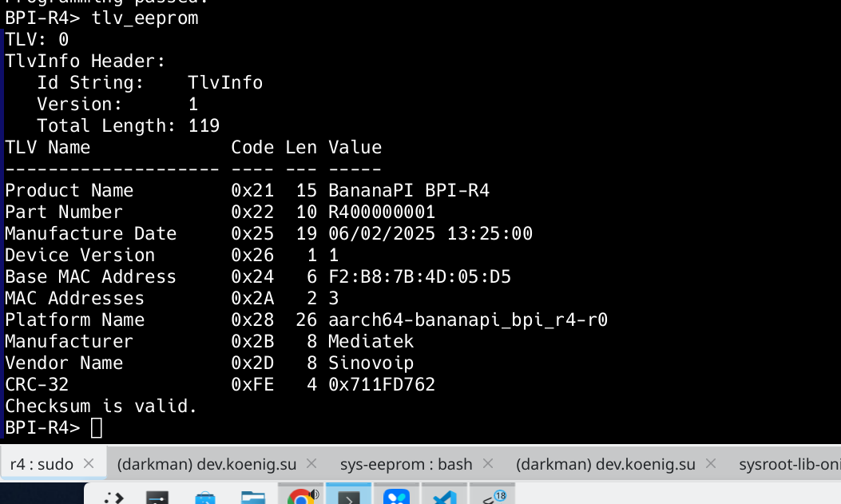Switch to second '(darkman) dev.koenig.su' tab
The width and height of the screenshot is (841, 504).
pos(605,464)
